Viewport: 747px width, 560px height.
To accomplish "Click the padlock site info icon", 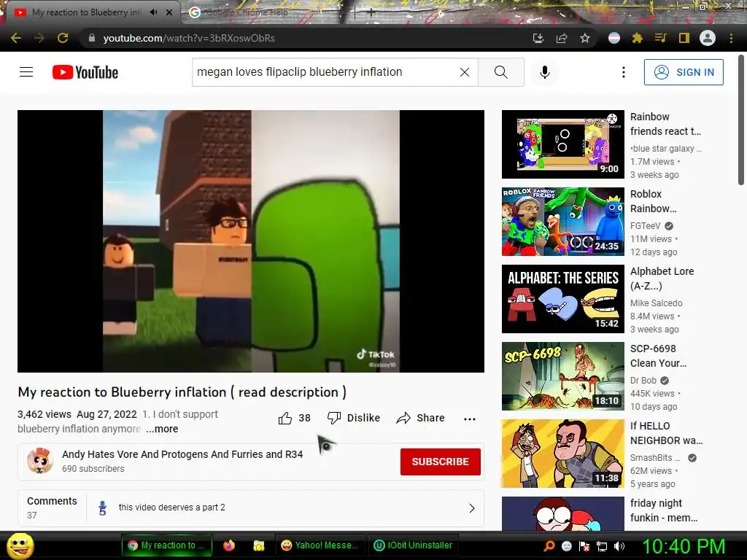I will tap(92, 38).
